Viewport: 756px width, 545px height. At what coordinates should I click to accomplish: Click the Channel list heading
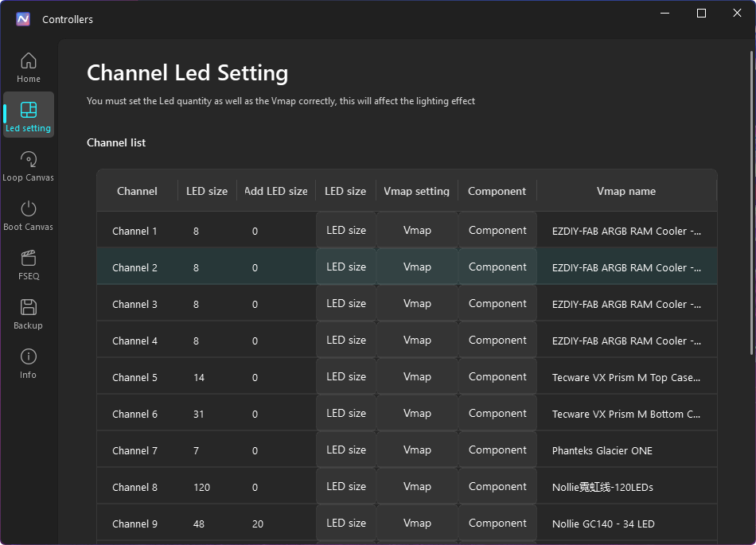click(x=116, y=143)
